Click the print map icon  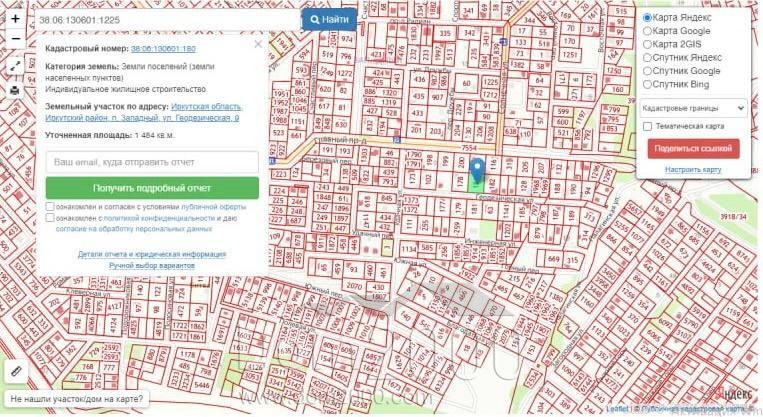pyautogui.click(x=15, y=91)
